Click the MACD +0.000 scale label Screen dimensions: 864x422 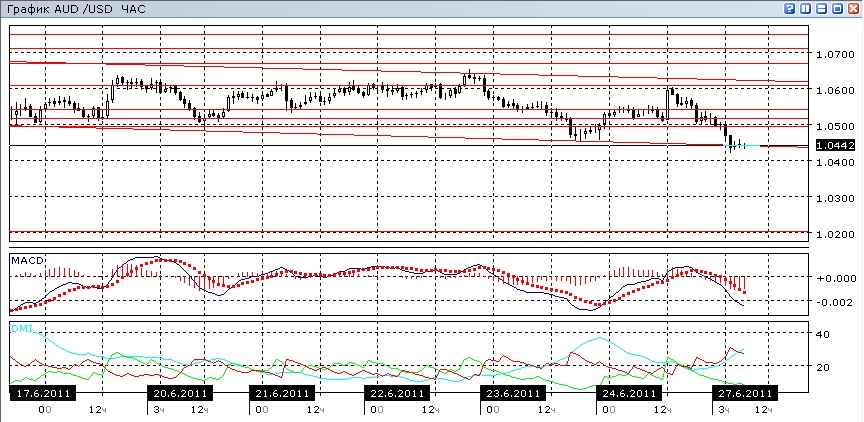tap(835, 278)
